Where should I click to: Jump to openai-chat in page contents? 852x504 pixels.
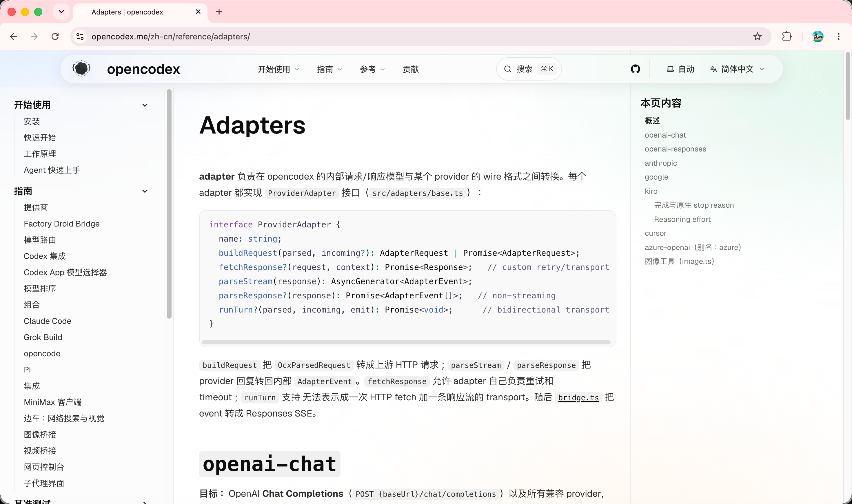point(665,135)
